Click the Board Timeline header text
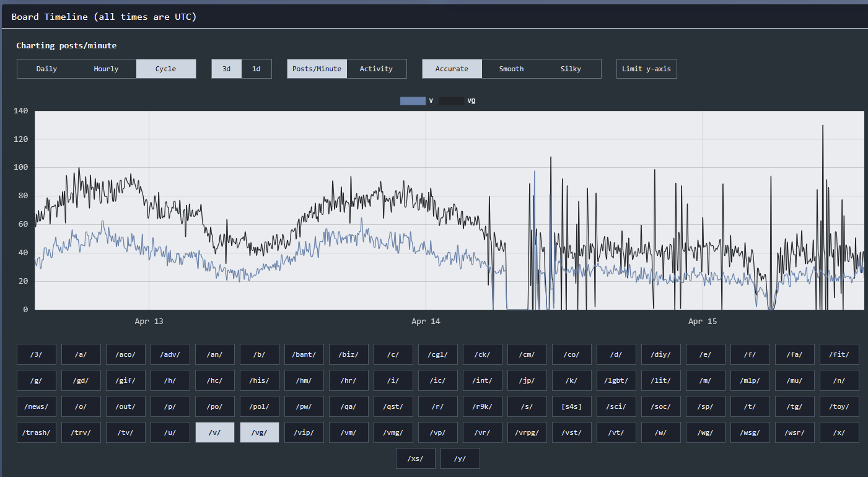Image resolution: width=868 pixels, height=477 pixels. (104, 17)
